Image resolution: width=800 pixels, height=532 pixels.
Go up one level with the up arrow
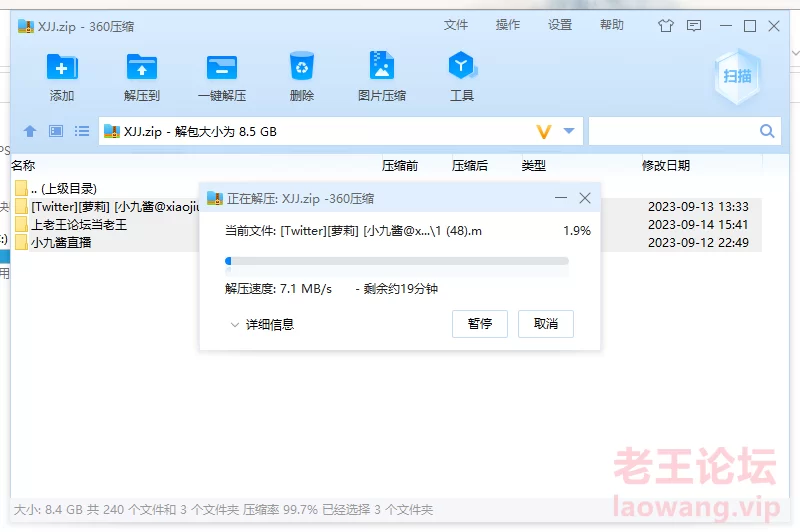pos(30,131)
